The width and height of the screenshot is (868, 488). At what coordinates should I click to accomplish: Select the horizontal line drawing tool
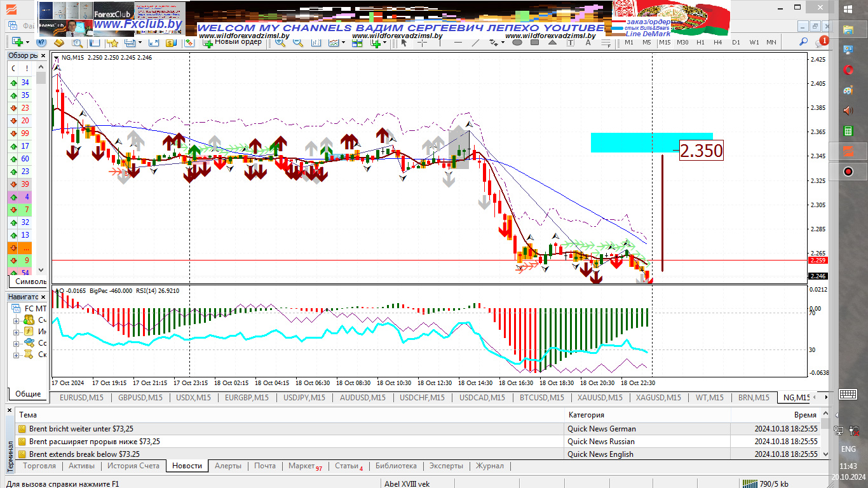(x=458, y=43)
